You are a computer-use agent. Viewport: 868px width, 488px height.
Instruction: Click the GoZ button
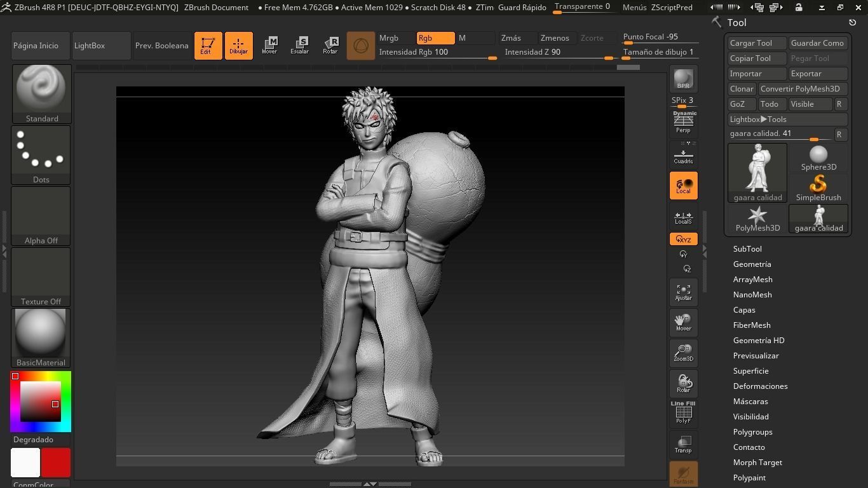pos(742,104)
